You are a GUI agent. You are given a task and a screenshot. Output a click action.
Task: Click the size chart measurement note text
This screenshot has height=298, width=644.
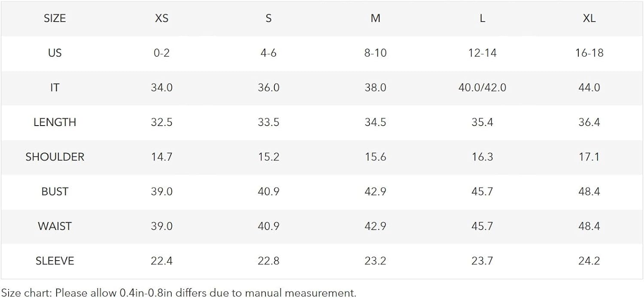coord(179,293)
